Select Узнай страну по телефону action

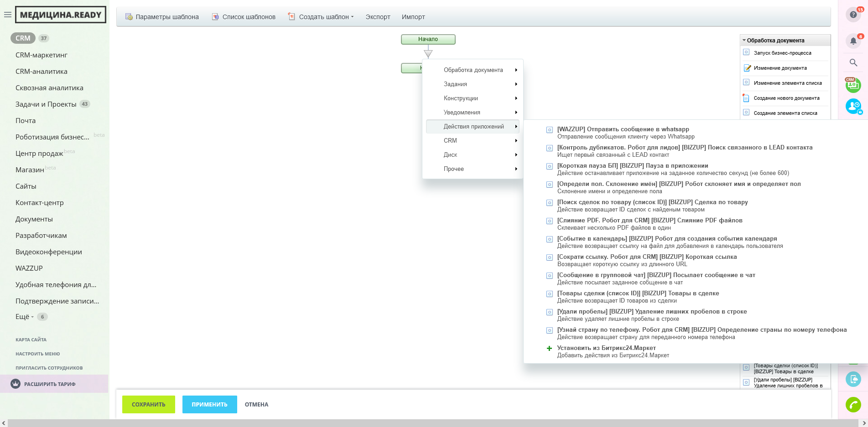pyautogui.click(x=702, y=333)
